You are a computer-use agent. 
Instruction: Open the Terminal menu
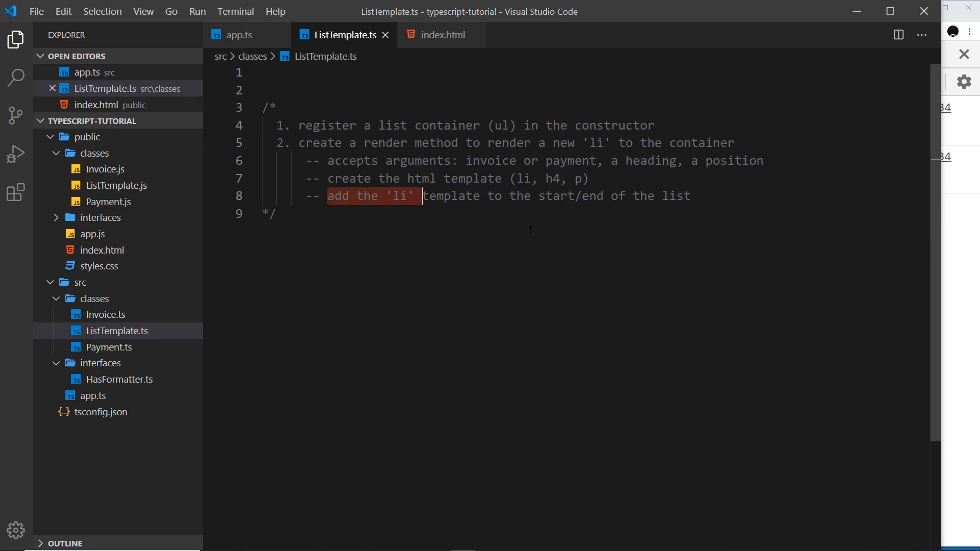tap(235, 11)
